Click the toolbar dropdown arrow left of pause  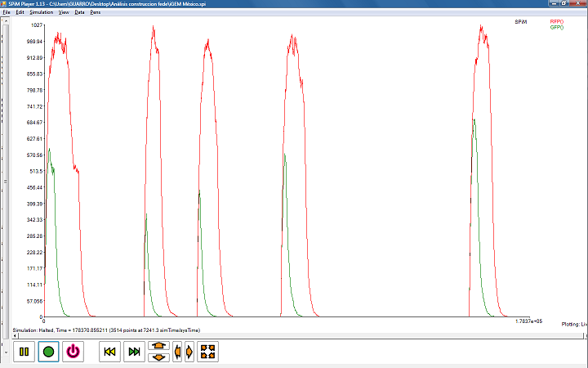click(x=5, y=352)
